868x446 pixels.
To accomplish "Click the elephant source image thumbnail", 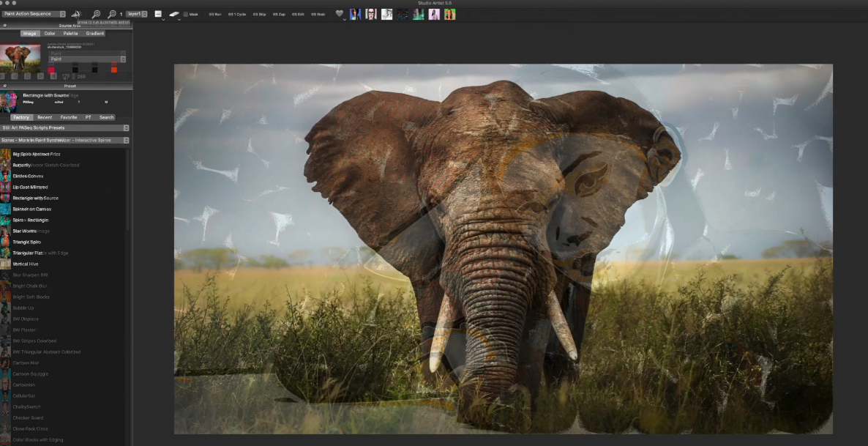I will pyautogui.click(x=20, y=57).
